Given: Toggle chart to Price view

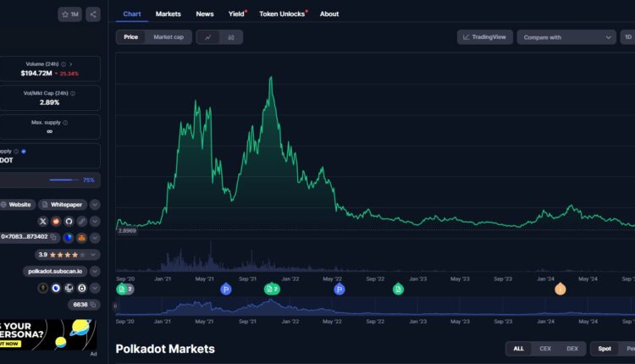Looking at the screenshot, I should [x=131, y=37].
